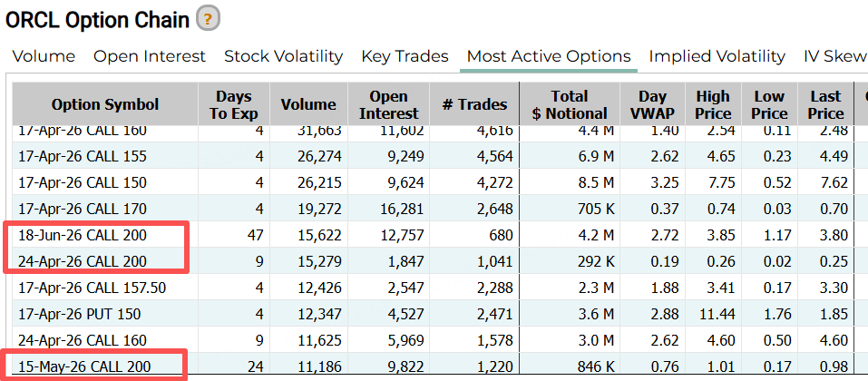Go to the Key Trades tab

point(405,56)
